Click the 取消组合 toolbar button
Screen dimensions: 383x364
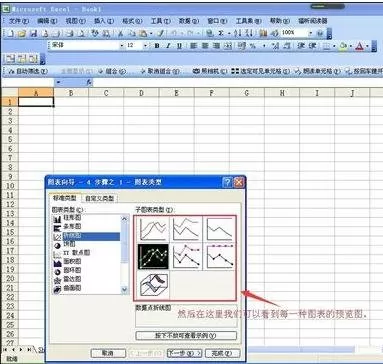coord(160,71)
